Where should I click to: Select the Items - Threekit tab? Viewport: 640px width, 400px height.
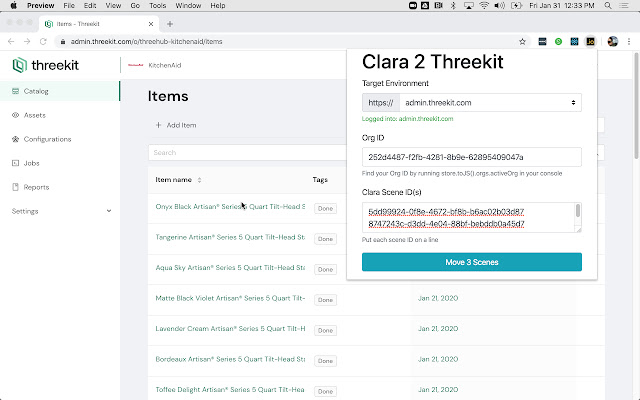[x=98, y=24]
